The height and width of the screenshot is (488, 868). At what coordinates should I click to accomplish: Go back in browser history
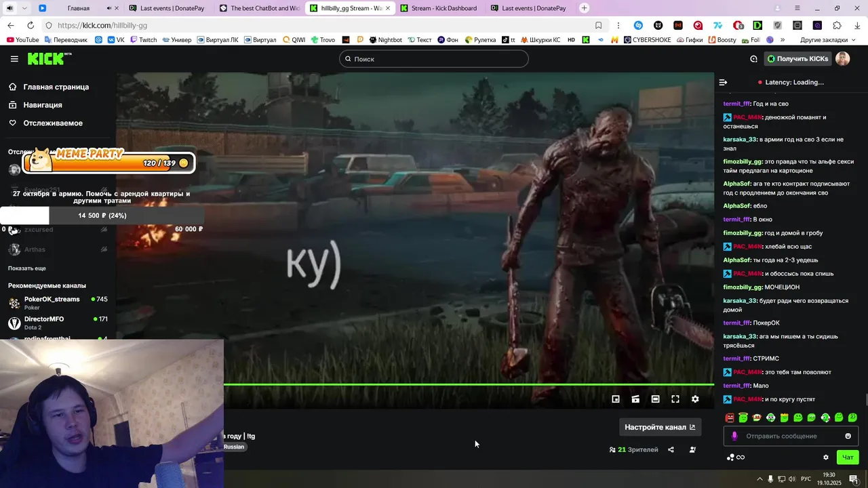click(11, 25)
